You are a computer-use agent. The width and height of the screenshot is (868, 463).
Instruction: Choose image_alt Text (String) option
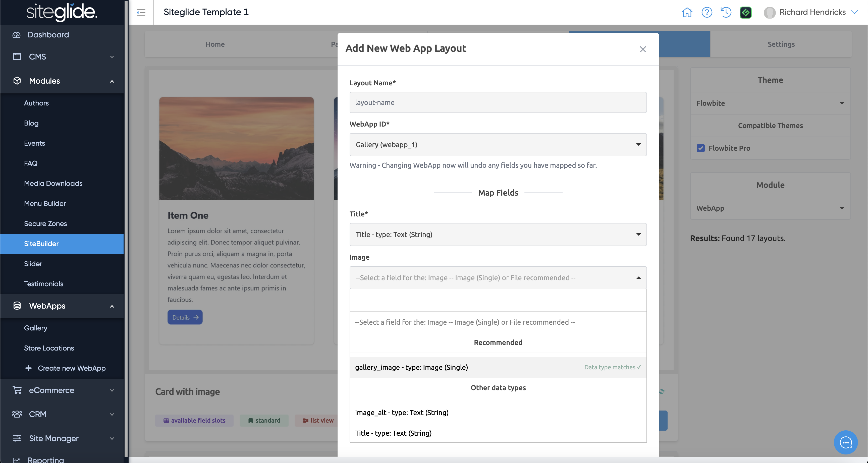click(402, 413)
